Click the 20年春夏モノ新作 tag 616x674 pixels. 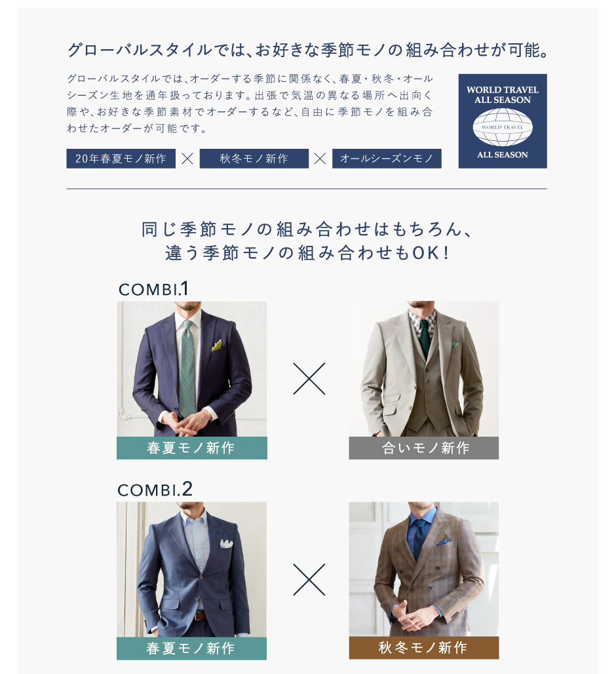click(121, 159)
